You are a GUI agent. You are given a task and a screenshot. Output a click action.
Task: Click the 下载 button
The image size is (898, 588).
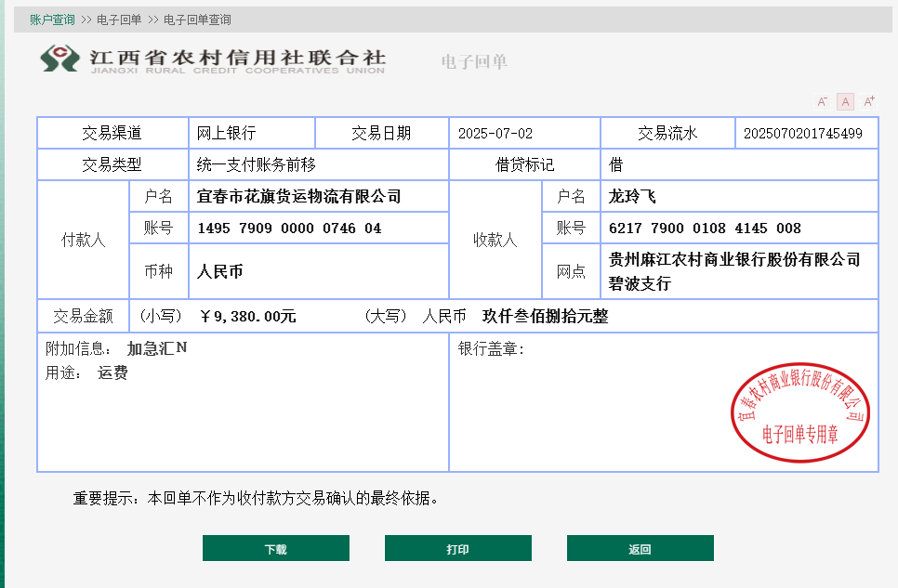[276, 548]
